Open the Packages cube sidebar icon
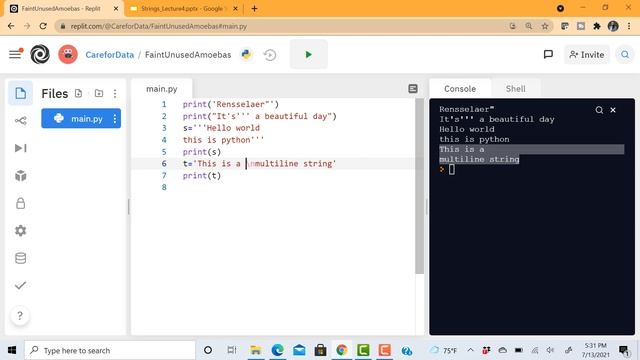Screen dimensions: 640x360 20,176
